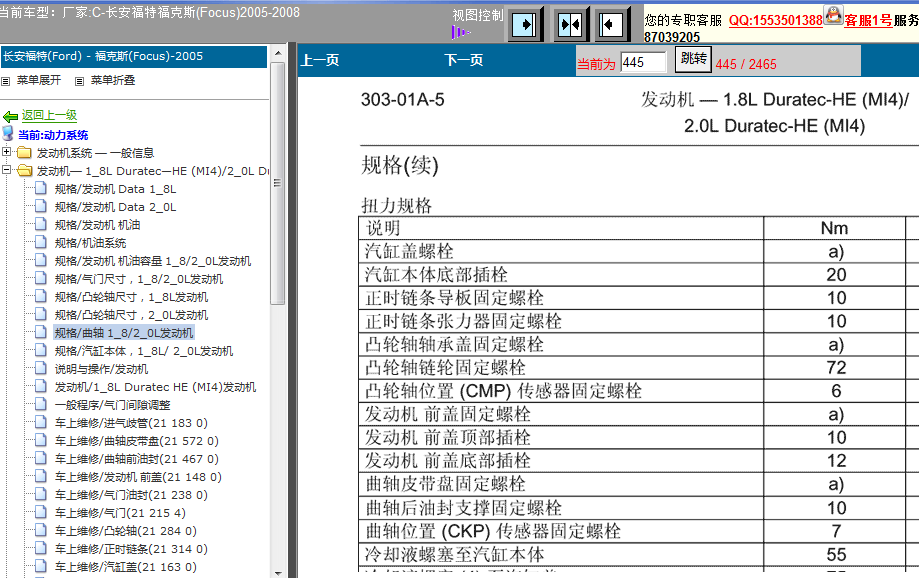Viewport: 919px width, 578px height.
Task: Open 规格/汽缸本体,1_8L/ 2_0L发动机
Action: point(144,351)
